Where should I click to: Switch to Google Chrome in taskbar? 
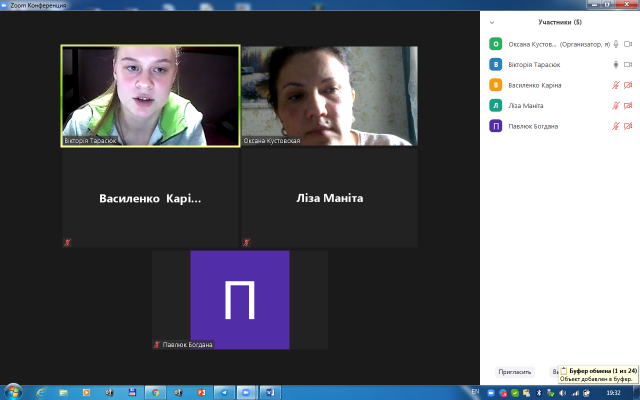[x=155, y=393]
